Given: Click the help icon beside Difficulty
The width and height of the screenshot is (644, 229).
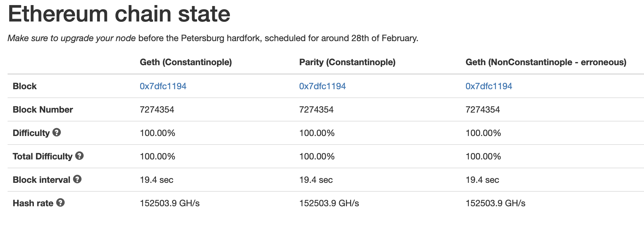Looking at the screenshot, I should tap(57, 133).
